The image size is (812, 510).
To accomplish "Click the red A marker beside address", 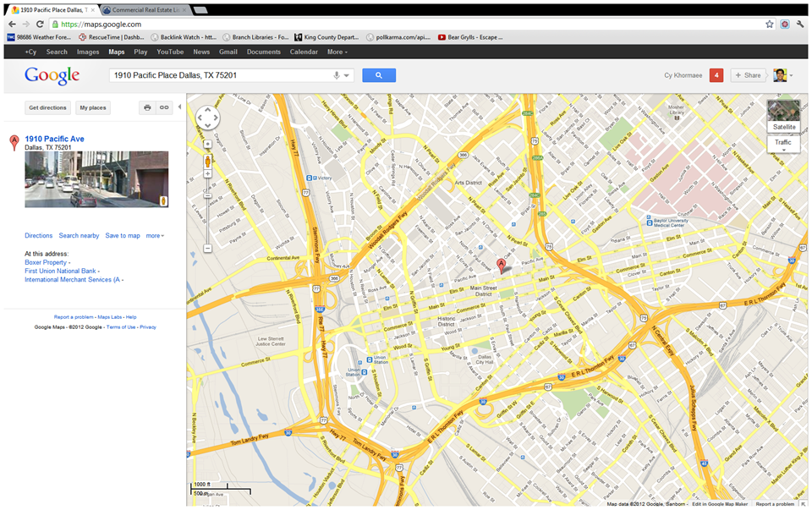I will [x=14, y=142].
